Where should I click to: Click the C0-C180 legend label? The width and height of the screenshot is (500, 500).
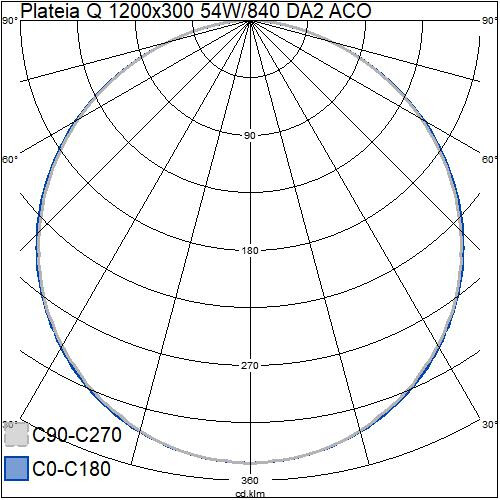(72, 468)
